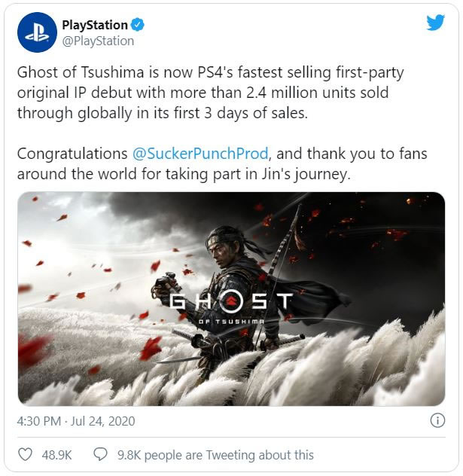The height and width of the screenshot is (476, 463).
Task: Open the @SuckerPunchProd mention link
Action: click(200, 154)
